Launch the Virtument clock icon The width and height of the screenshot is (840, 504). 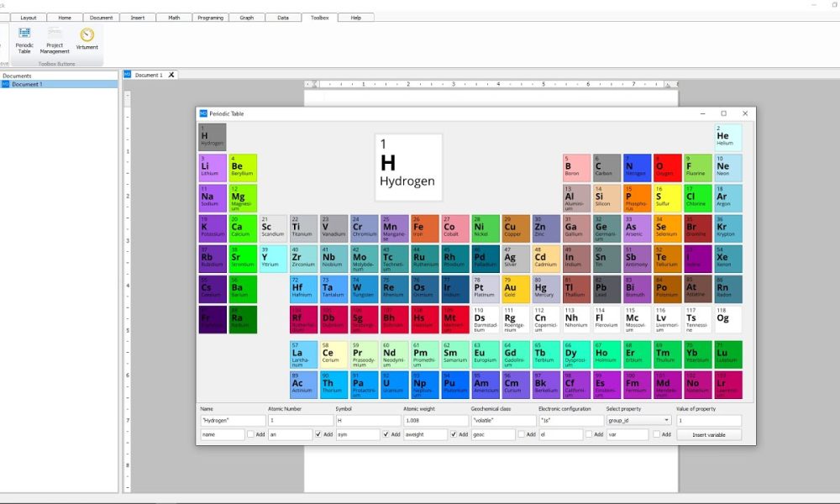87,39
